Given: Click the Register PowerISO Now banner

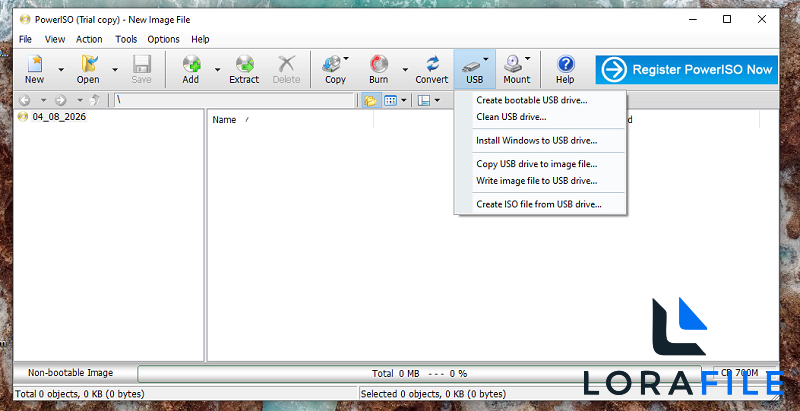Looking at the screenshot, I should (687, 70).
